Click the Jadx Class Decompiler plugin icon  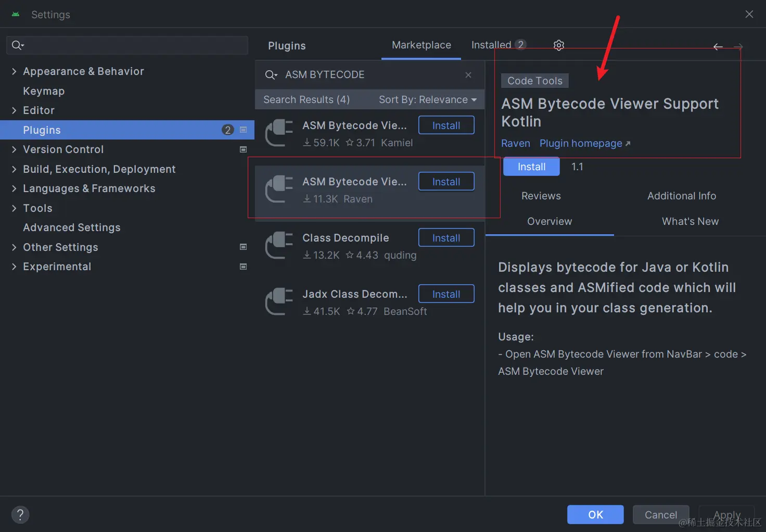pos(279,301)
